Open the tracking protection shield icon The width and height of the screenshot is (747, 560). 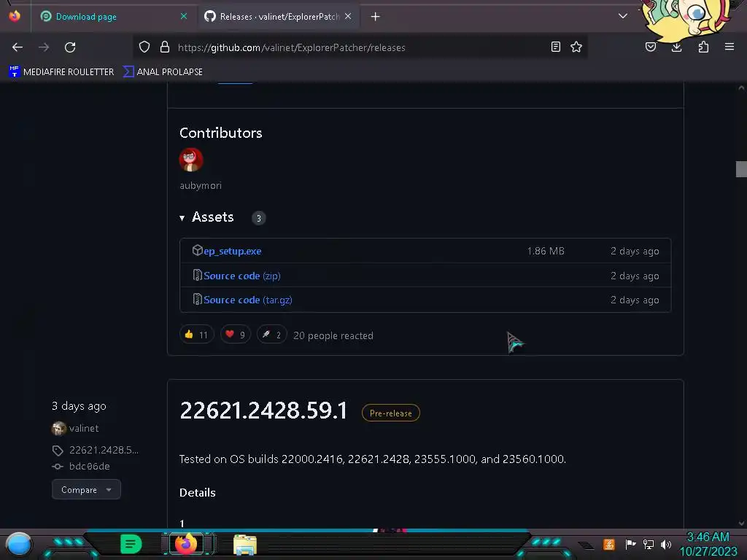coord(144,47)
